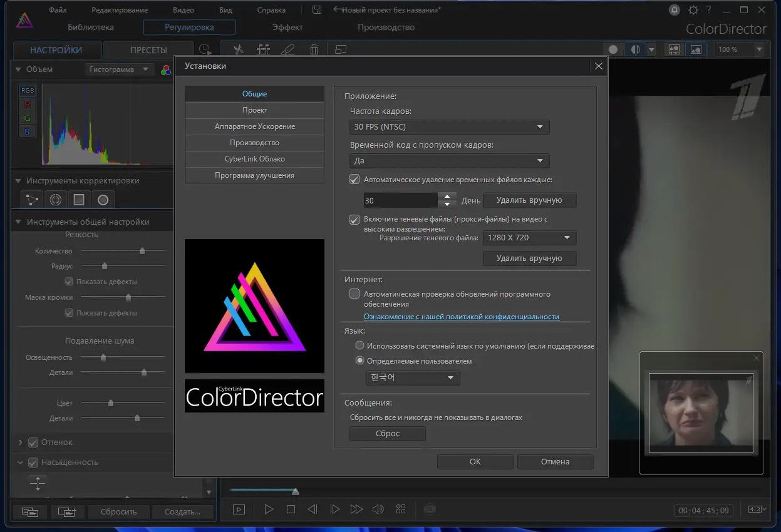781x532 pixels.
Task: Open the Гистограмма dropdown
Action: tap(119, 69)
